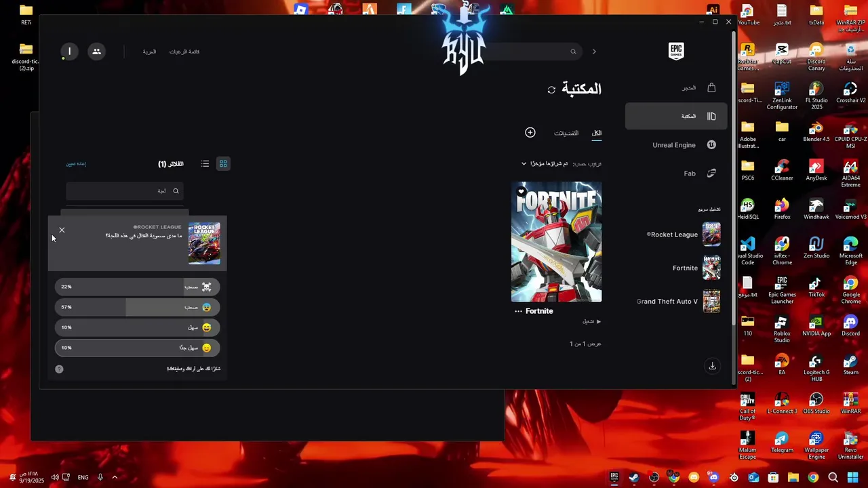Open OBS Studio desktop shortcut
The width and height of the screenshot is (868, 488).
pos(816,403)
